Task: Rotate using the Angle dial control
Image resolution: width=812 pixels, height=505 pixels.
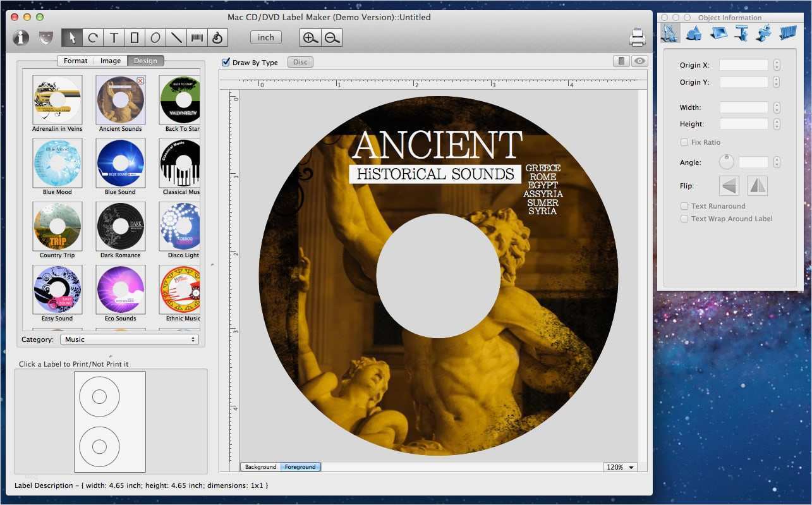Action: (727, 162)
